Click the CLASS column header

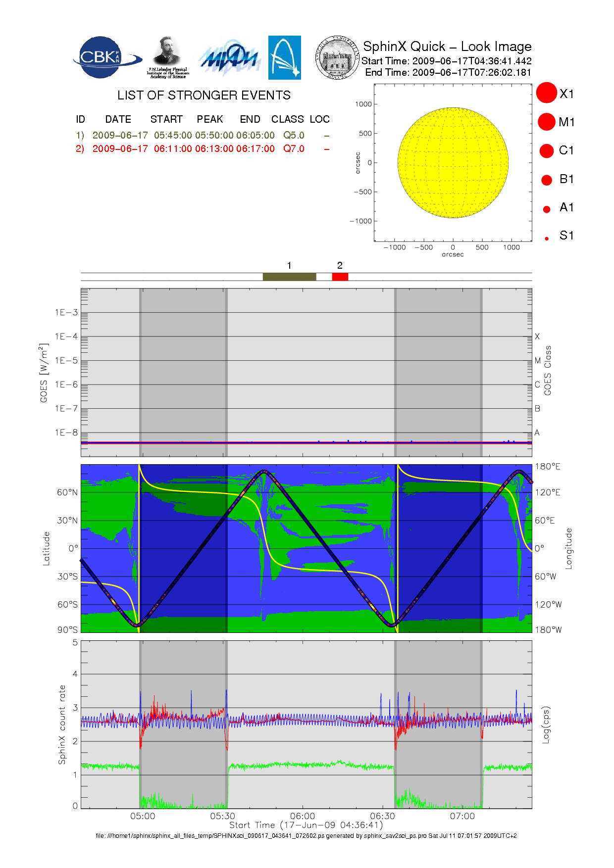288,119
